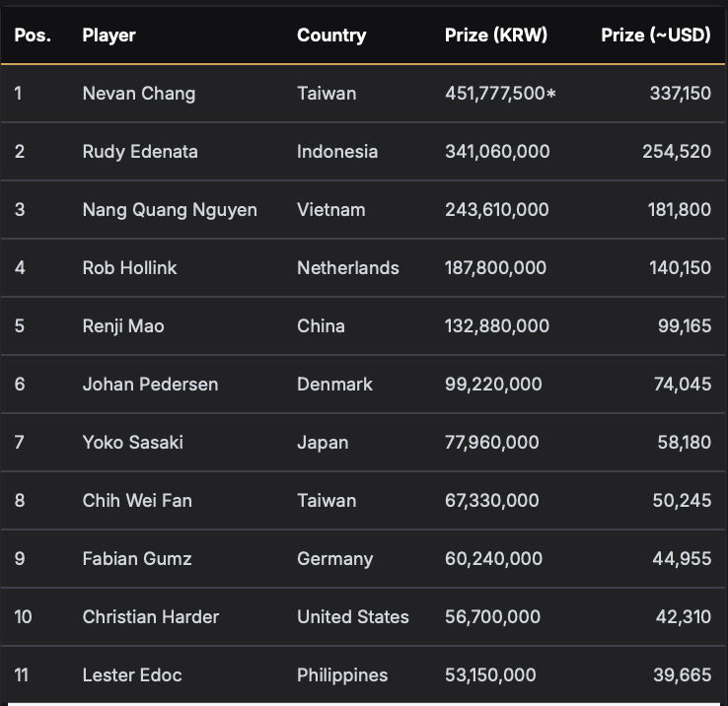Image resolution: width=728 pixels, height=706 pixels.
Task: Click the Pos. column header
Action: click(x=33, y=35)
